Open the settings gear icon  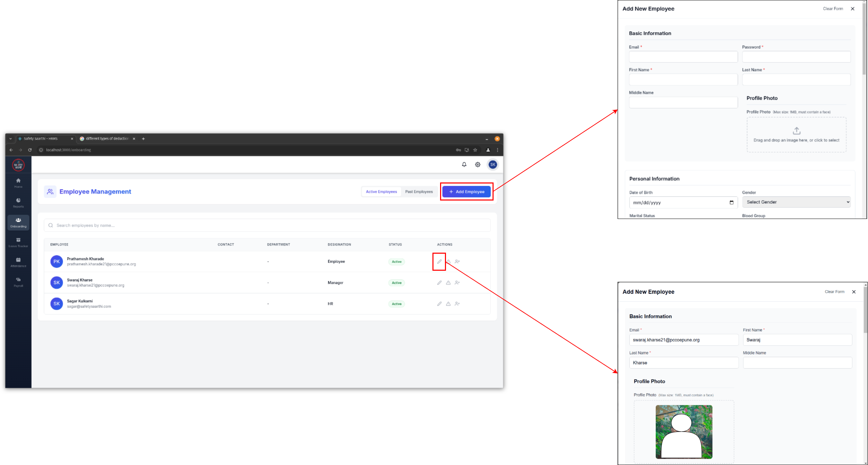(478, 164)
